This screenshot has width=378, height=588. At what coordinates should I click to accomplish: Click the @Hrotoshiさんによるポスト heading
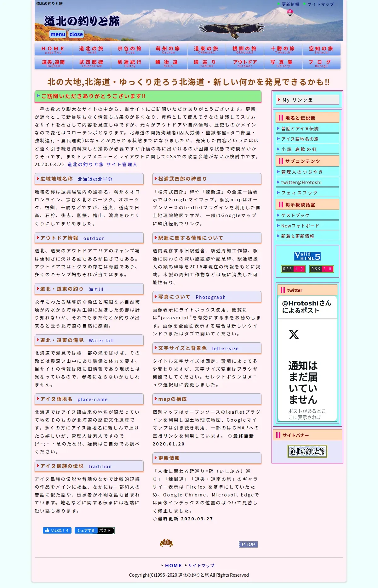click(x=306, y=307)
